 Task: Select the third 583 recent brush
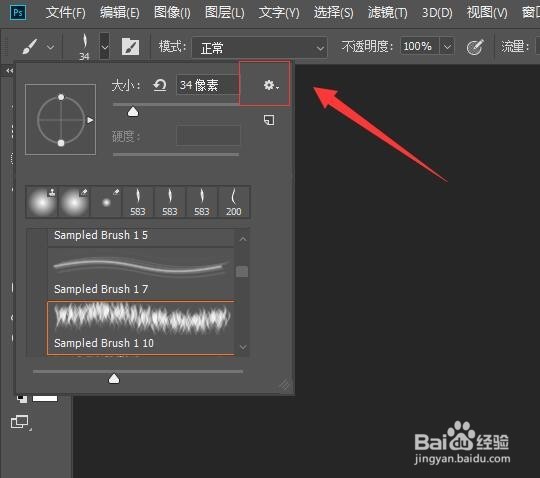202,202
